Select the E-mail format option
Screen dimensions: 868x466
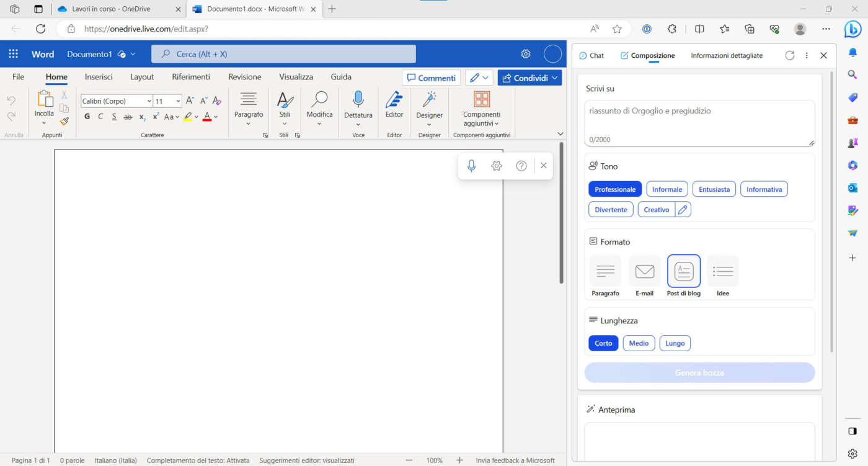tap(644, 272)
